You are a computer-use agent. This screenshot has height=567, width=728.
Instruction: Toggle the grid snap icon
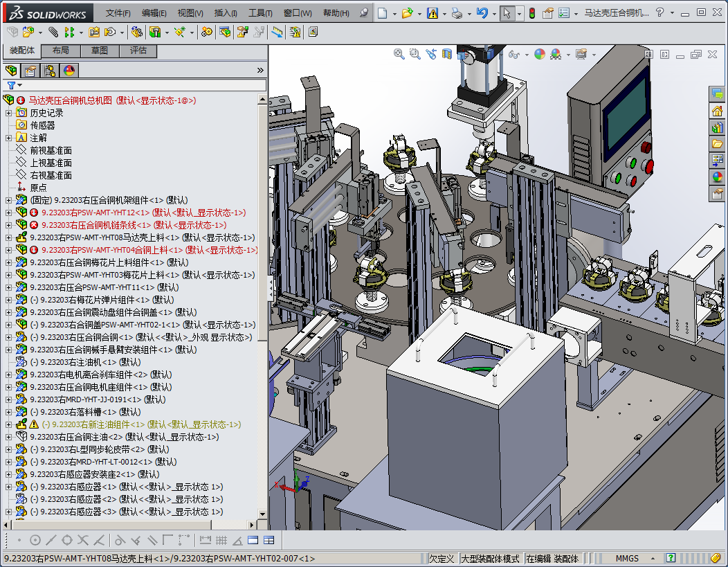221,540
